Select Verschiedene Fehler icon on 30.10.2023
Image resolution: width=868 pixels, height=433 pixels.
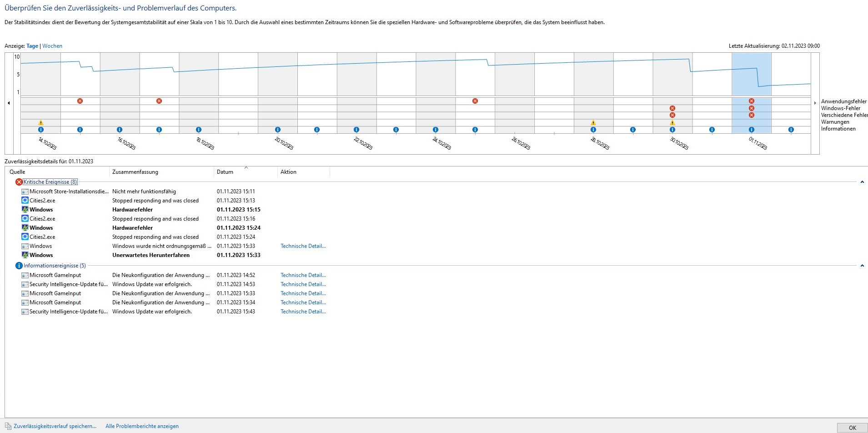pyautogui.click(x=672, y=115)
